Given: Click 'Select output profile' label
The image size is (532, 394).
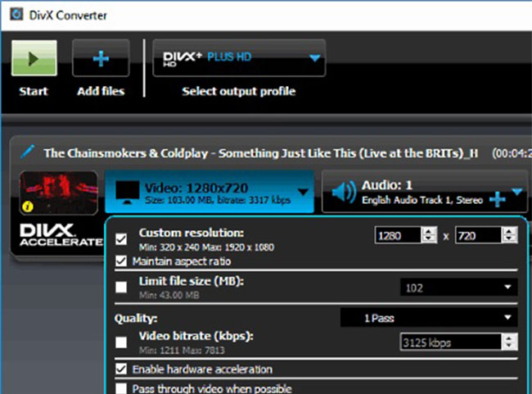Looking at the screenshot, I should (x=238, y=92).
